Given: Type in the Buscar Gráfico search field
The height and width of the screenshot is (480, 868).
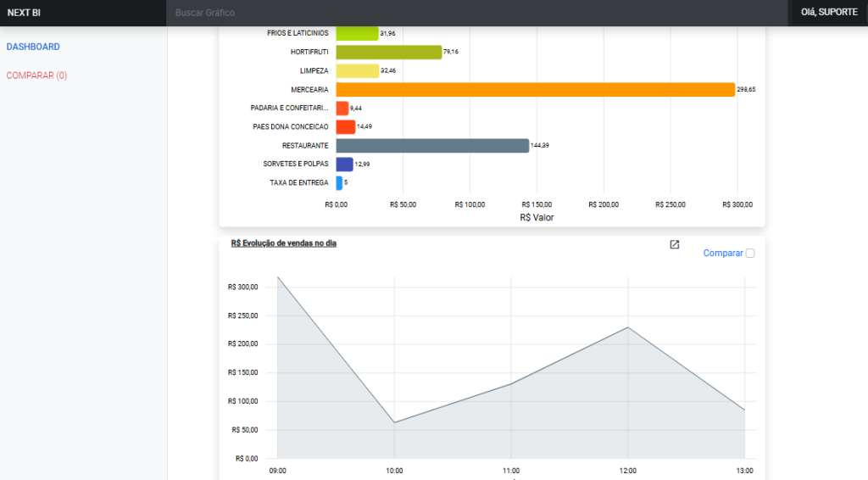Looking at the screenshot, I should coord(475,13).
